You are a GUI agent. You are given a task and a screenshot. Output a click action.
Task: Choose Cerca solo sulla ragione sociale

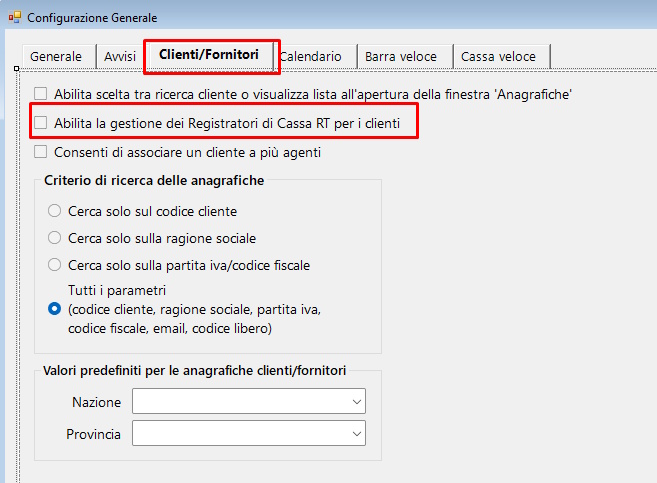point(54,238)
